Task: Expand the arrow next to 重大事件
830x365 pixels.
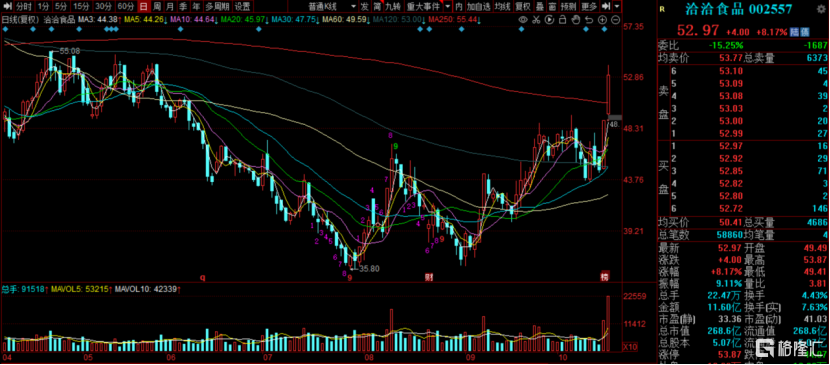Action: click(x=448, y=6)
